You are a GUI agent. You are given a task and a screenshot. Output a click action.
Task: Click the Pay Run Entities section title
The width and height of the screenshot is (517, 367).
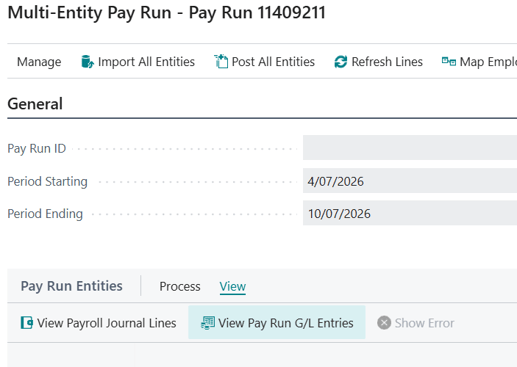tap(72, 286)
